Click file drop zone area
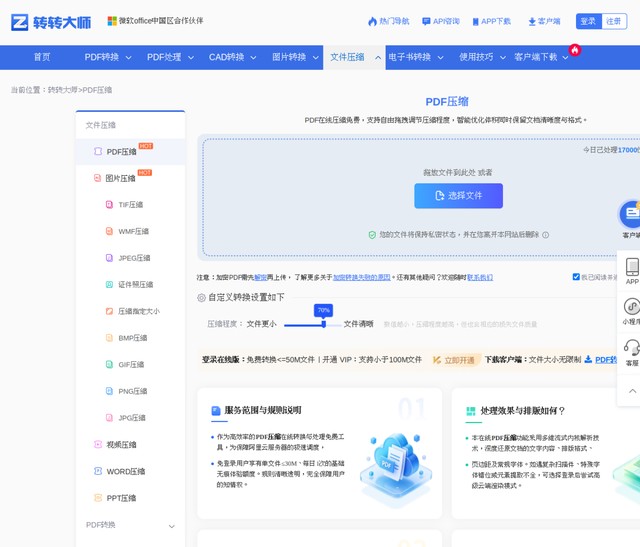The image size is (640, 547). click(x=421, y=197)
